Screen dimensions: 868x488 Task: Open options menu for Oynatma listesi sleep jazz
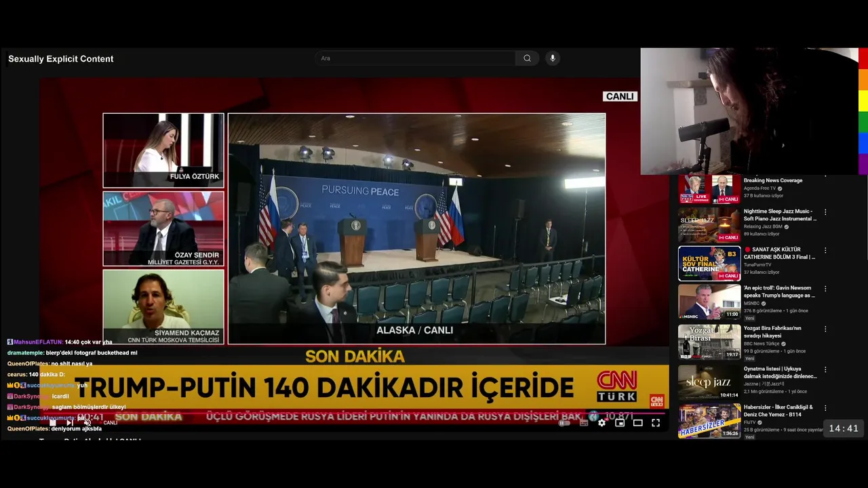[x=825, y=369]
